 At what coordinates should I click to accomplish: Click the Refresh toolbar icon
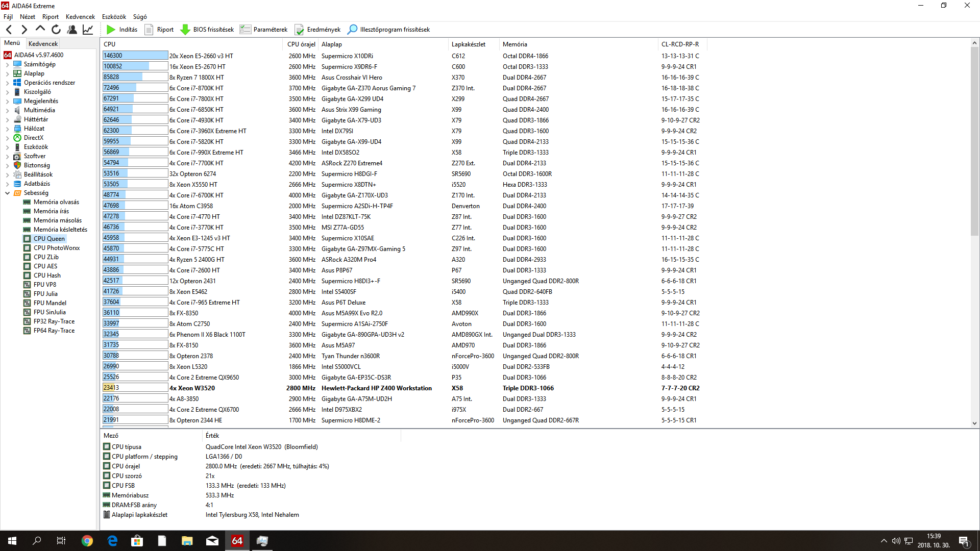[x=56, y=30]
